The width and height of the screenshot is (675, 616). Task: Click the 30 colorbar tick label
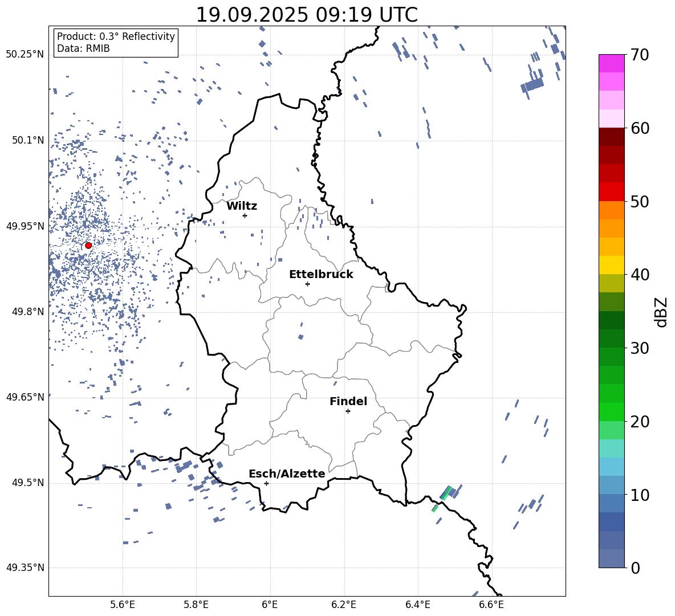(640, 348)
